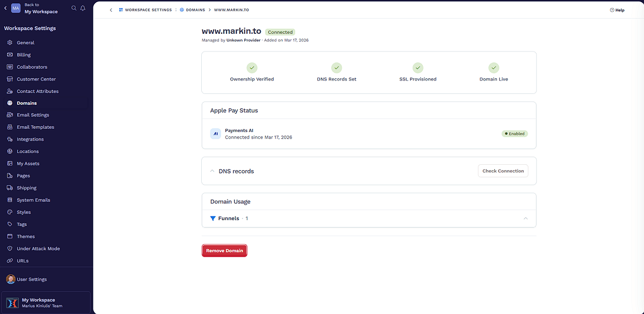Click the Customer Center icon
Image resolution: width=644 pixels, height=314 pixels.
click(10, 79)
